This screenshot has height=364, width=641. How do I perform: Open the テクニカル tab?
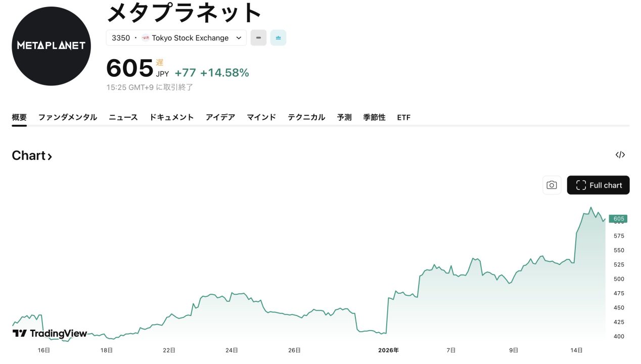tap(306, 117)
